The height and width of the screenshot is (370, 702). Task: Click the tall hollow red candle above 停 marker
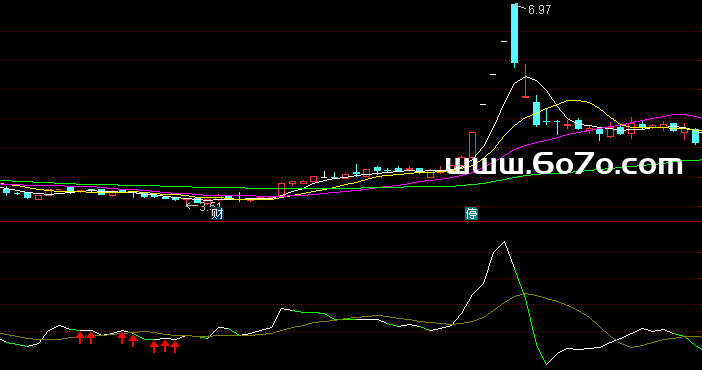pos(472,144)
